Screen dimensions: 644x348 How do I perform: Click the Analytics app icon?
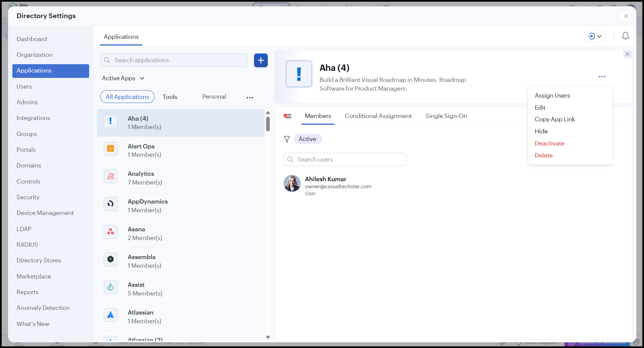point(111,176)
